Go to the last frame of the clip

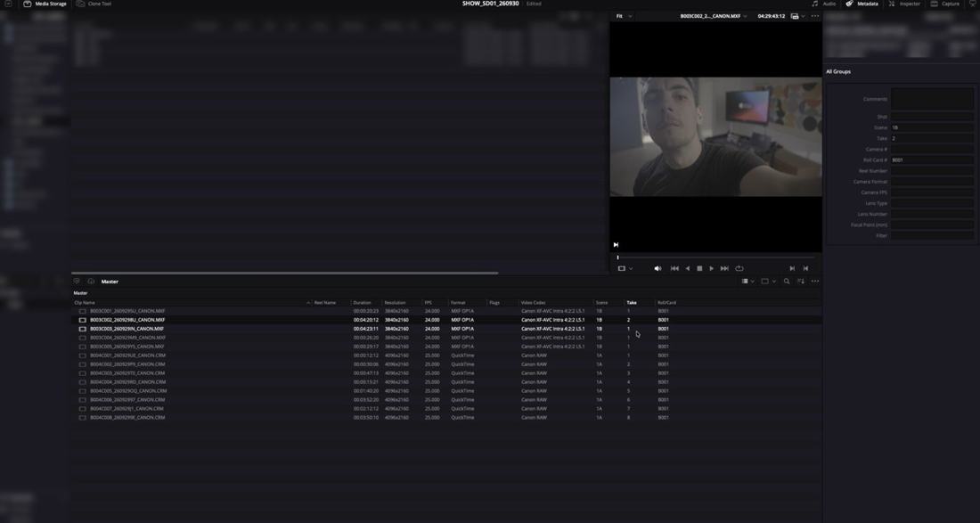724,269
